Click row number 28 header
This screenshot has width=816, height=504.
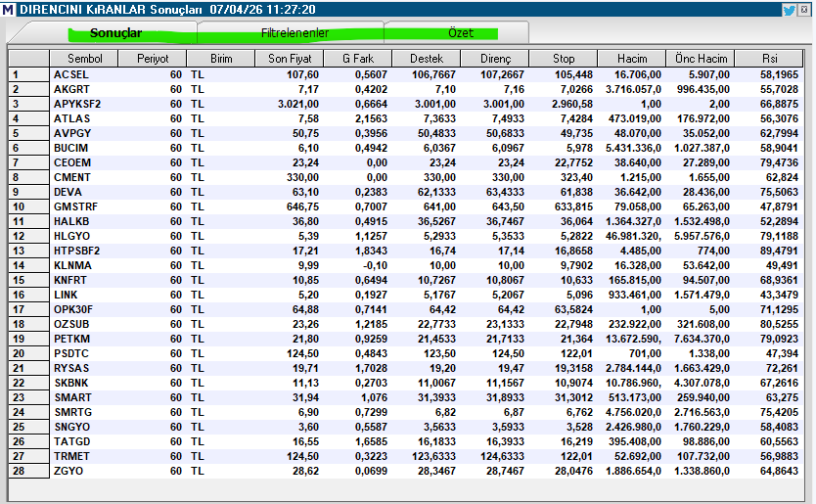click(29, 471)
